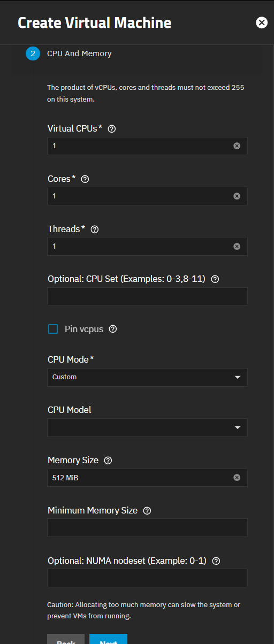Clear the Memory Size value
Image resolution: width=274 pixels, height=644 pixels.
click(x=237, y=478)
